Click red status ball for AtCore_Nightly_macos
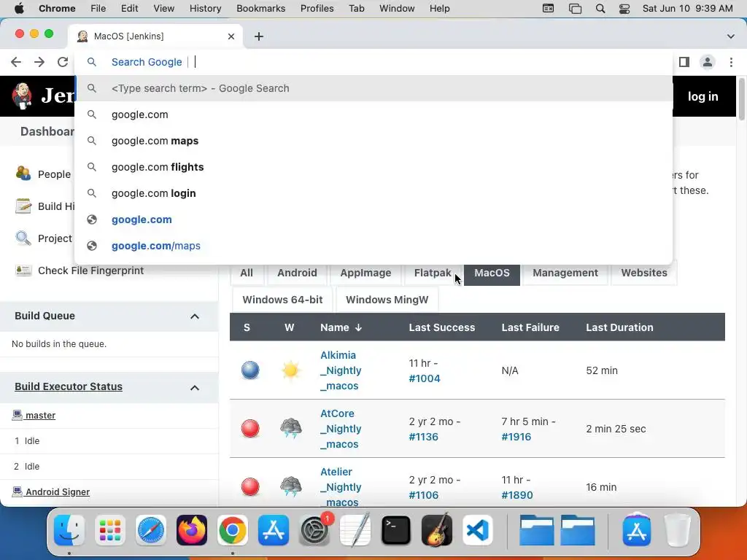 (250, 429)
